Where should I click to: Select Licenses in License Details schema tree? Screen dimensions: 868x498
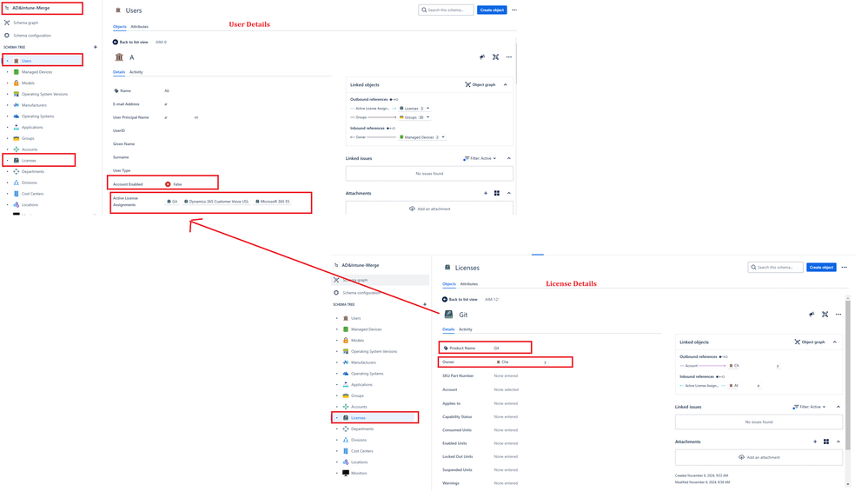[358, 418]
